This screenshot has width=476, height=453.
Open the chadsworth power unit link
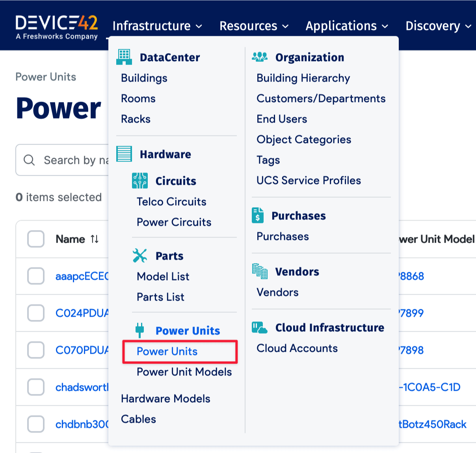[82, 387]
